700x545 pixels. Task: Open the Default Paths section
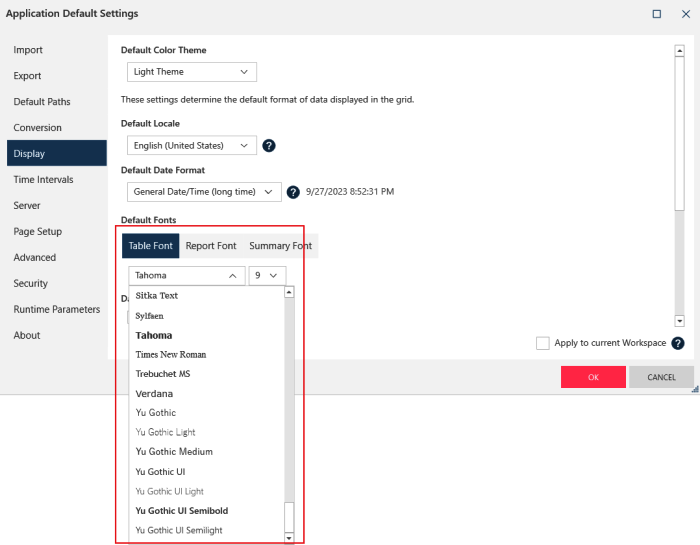coord(57,101)
